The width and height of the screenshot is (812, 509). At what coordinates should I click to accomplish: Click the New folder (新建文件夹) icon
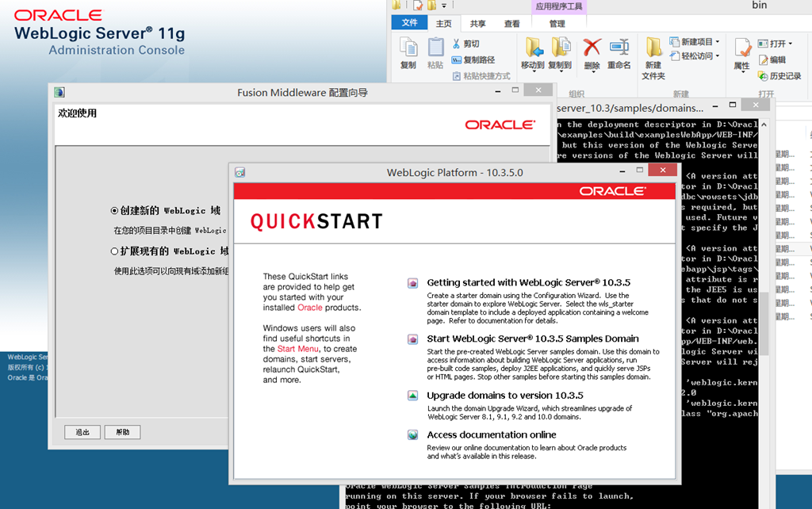[x=653, y=48]
